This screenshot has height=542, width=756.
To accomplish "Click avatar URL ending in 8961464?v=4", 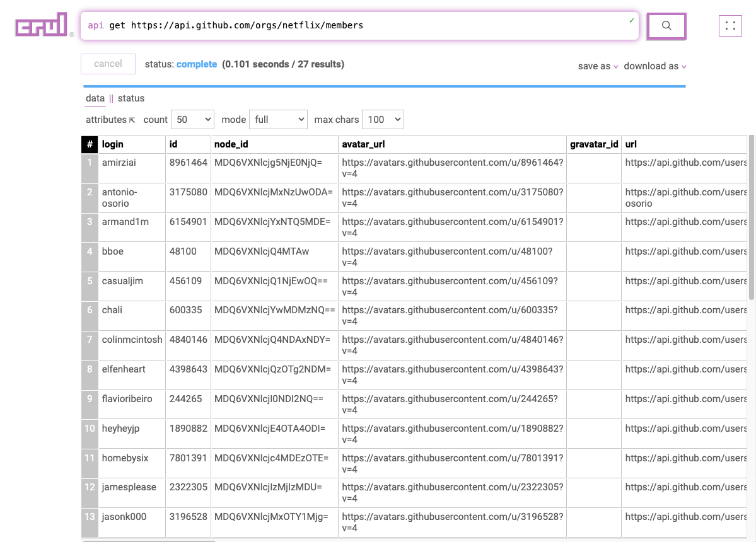I will tap(453, 168).
